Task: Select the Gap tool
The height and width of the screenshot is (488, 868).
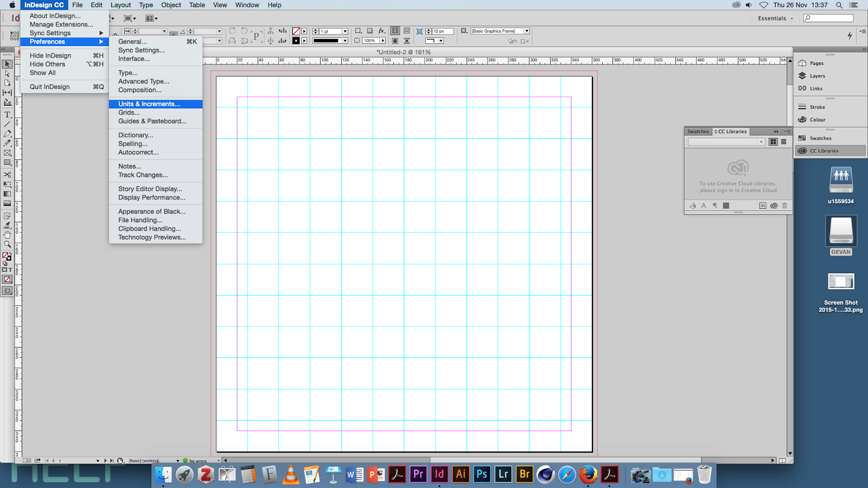Action: tap(7, 93)
